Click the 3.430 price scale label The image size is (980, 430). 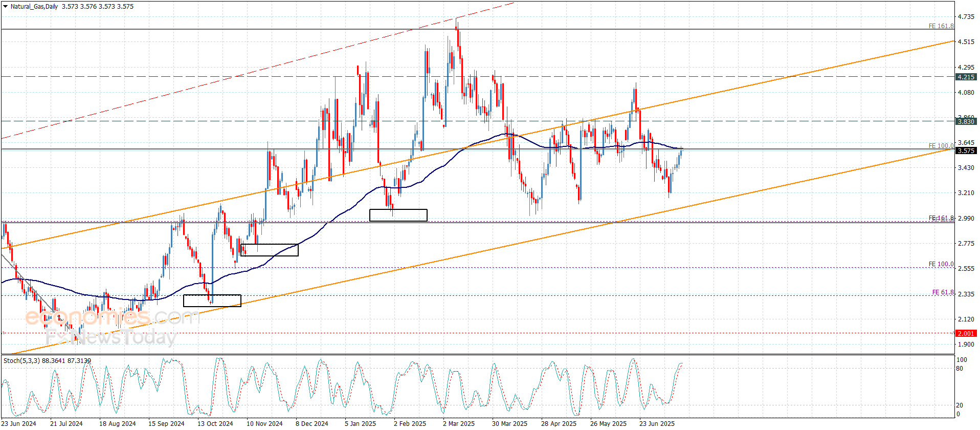pyautogui.click(x=966, y=168)
